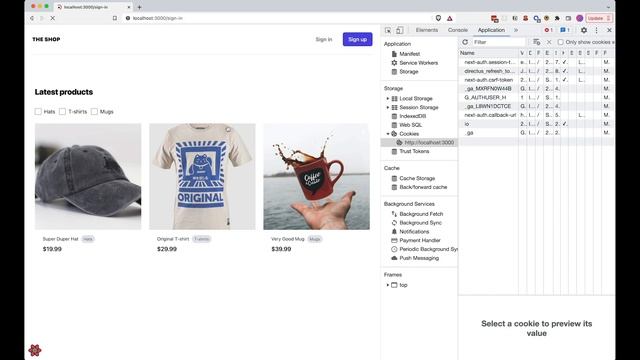Sort cookies by Name column header
The image size is (640, 360).
click(489, 53)
